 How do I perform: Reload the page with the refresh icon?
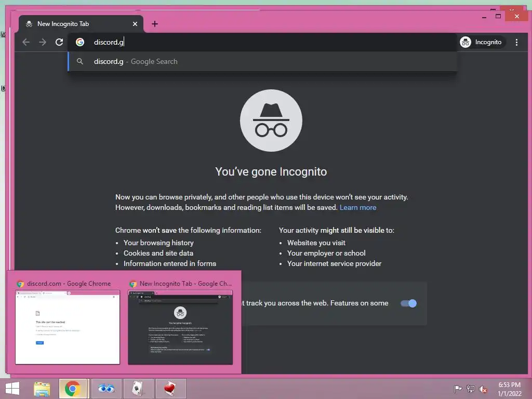(59, 42)
